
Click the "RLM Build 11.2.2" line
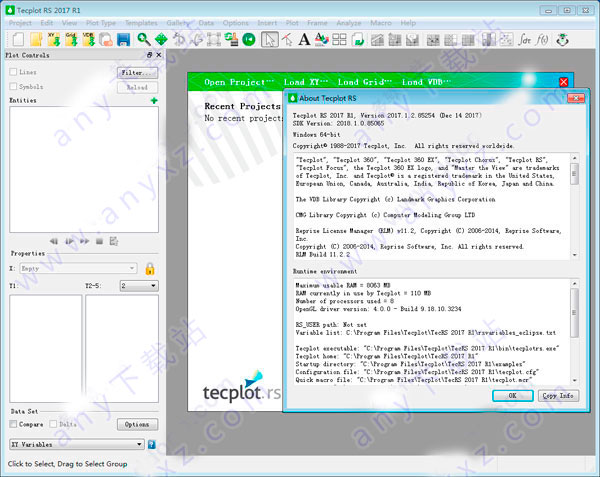coord(323,254)
